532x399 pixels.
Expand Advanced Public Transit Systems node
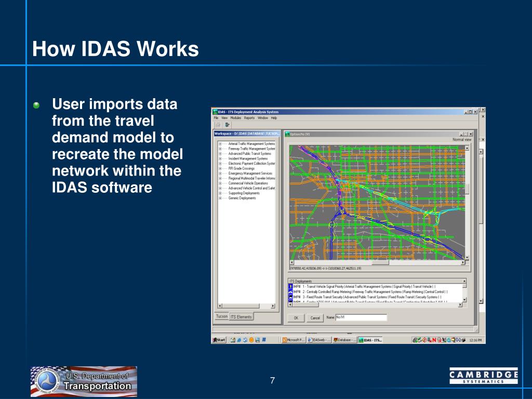(220, 154)
